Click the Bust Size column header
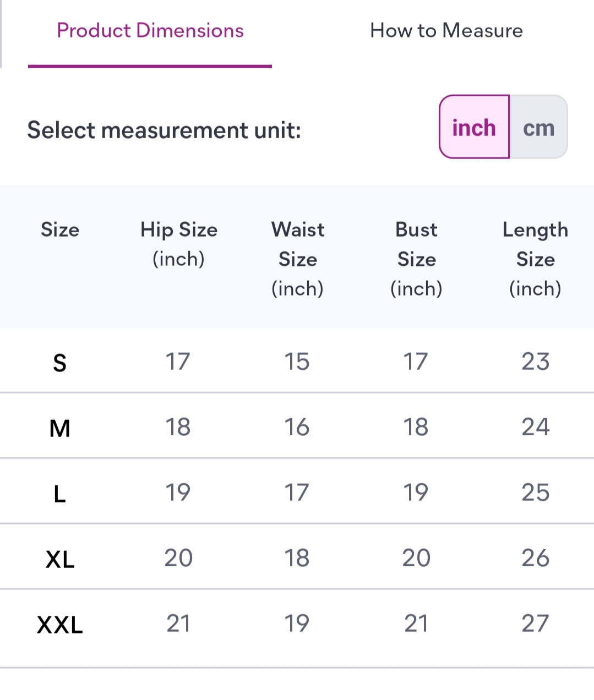Viewport: 594px width, 700px height. (x=417, y=259)
